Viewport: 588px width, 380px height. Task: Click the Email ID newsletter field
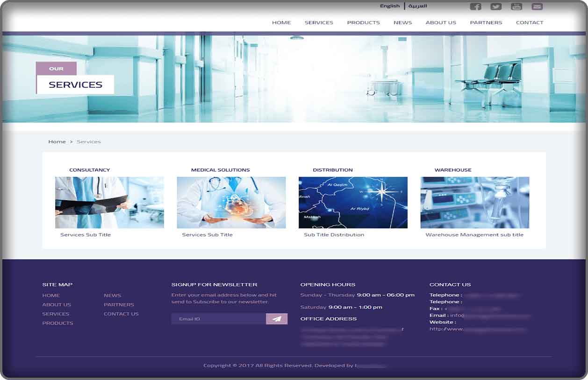coord(218,319)
